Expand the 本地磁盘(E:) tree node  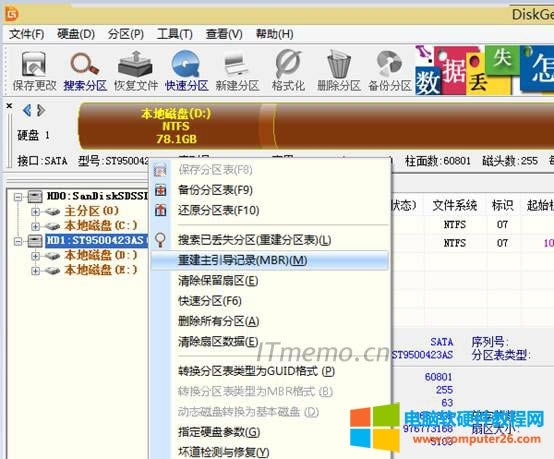pos(35,271)
